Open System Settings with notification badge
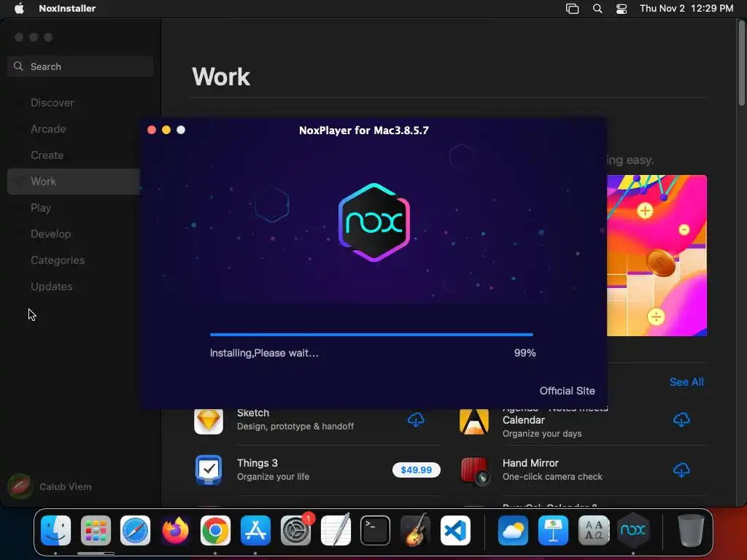The image size is (747, 560). [x=296, y=530]
